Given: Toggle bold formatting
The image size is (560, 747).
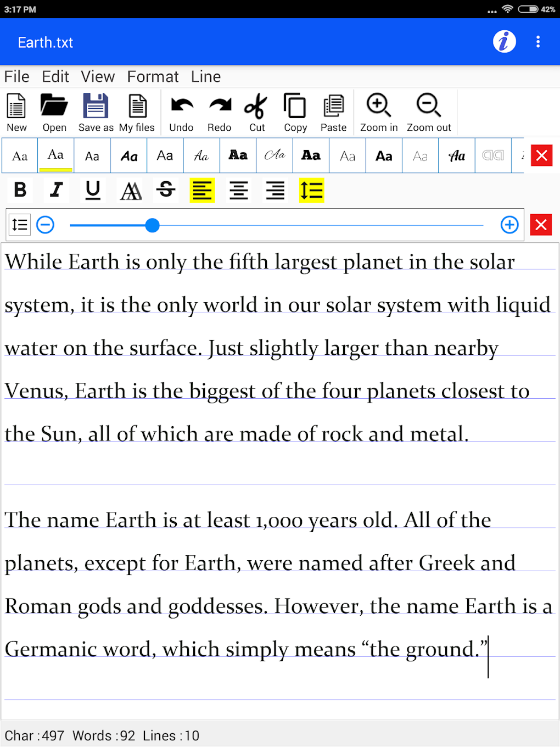Looking at the screenshot, I should coord(20,190).
